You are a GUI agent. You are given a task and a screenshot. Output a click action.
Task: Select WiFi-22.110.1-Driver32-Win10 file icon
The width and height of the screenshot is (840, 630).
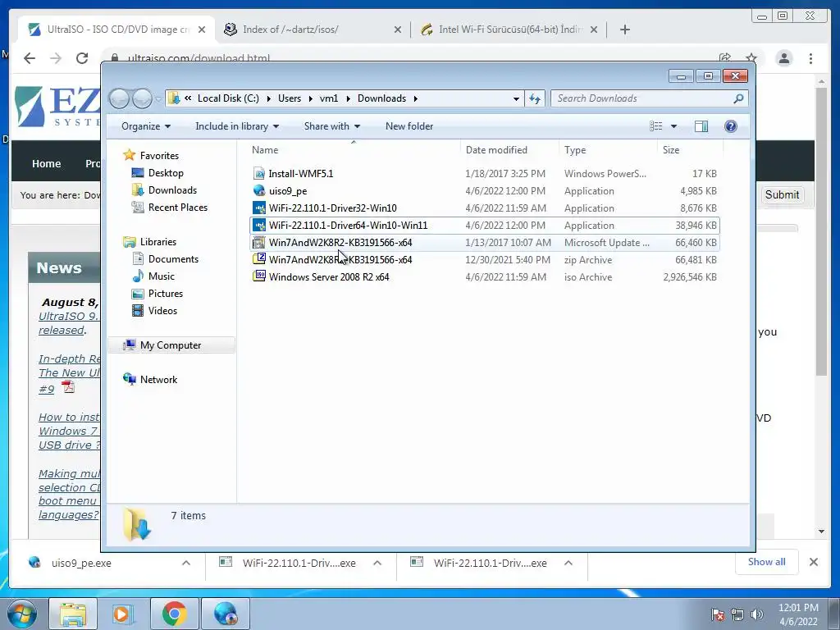[x=258, y=208]
